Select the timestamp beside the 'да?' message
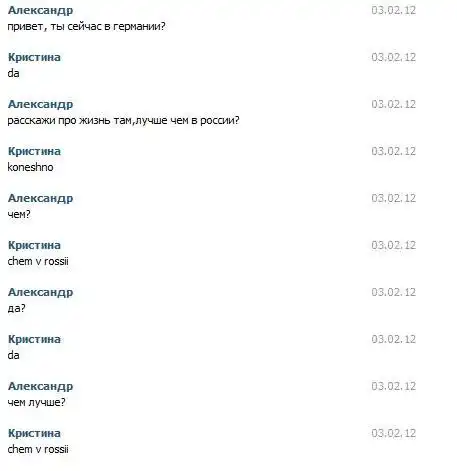Viewport: 457px width, 471px height. (x=394, y=292)
